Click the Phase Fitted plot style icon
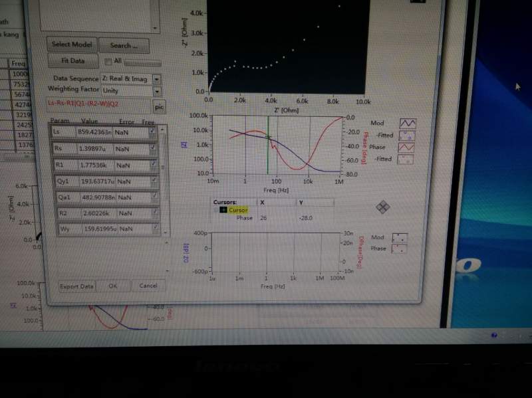 pyautogui.click(x=406, y=159)
